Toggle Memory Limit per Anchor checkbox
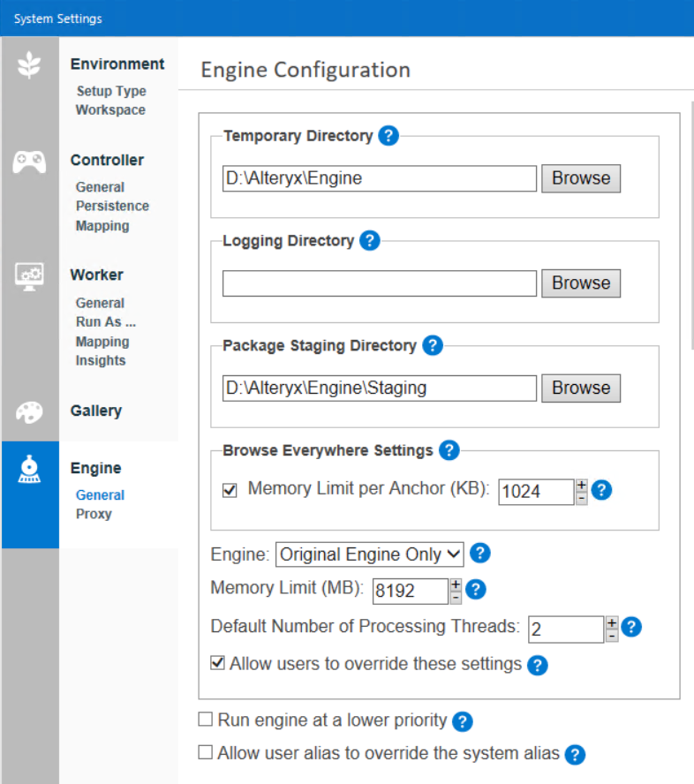694x784 pixels. [230, 489]
